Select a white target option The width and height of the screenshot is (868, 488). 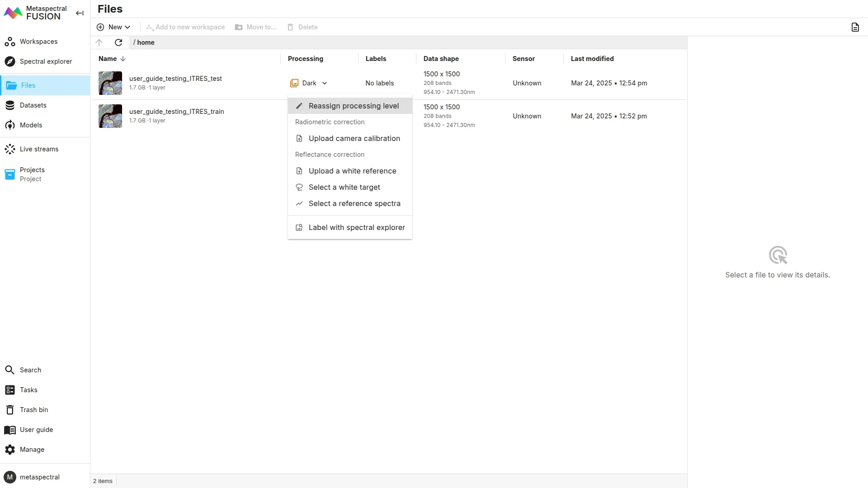(344, 187)
